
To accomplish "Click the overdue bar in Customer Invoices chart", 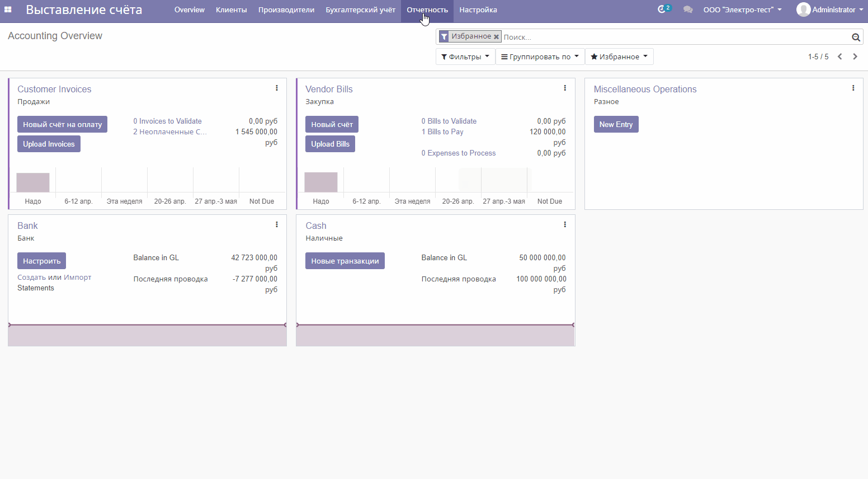I will point(33,182).
